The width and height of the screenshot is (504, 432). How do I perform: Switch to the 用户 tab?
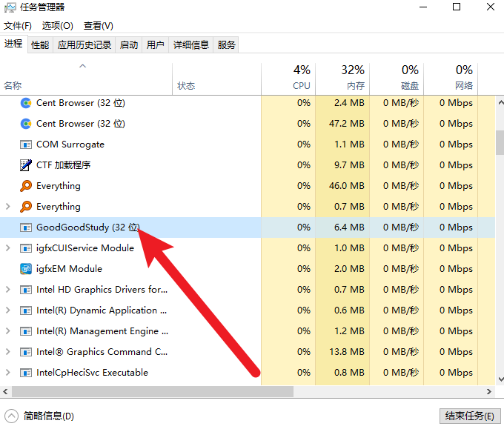coord(155,45)
